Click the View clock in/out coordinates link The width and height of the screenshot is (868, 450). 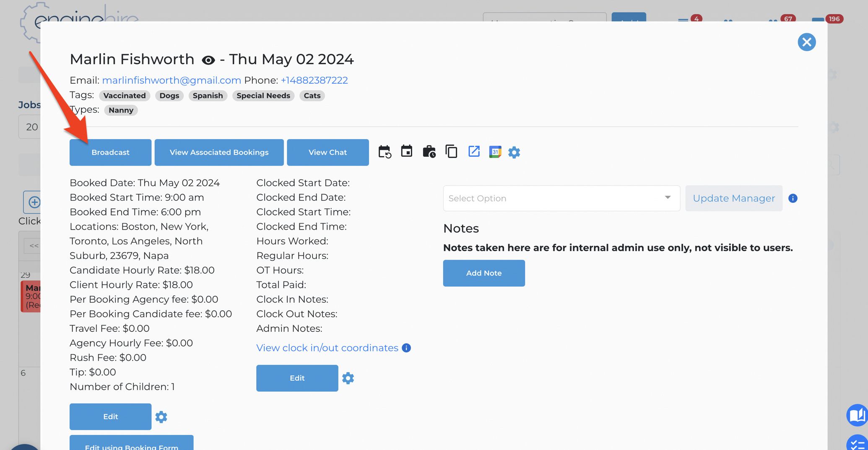coord(327,348)
